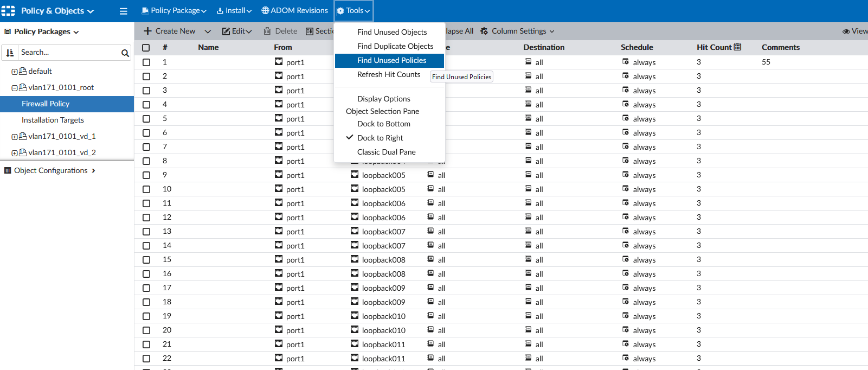This screenshot has width=868, height=370.
Task: Open Installation Targets
Action: [53, 120]
